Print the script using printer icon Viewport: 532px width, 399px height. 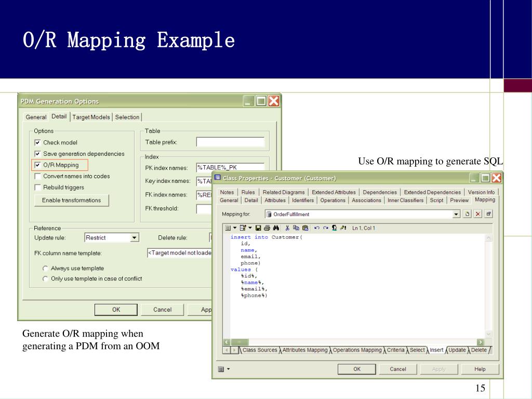click(267, 228)
